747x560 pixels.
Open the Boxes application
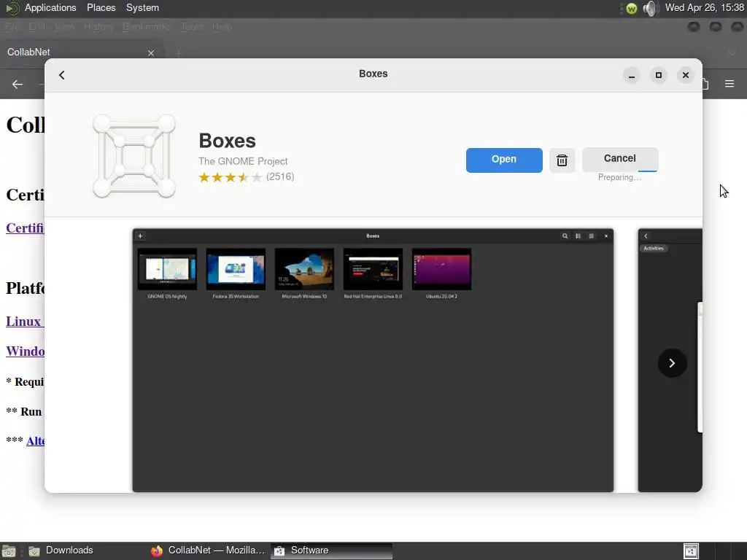(x=504, y=160)
